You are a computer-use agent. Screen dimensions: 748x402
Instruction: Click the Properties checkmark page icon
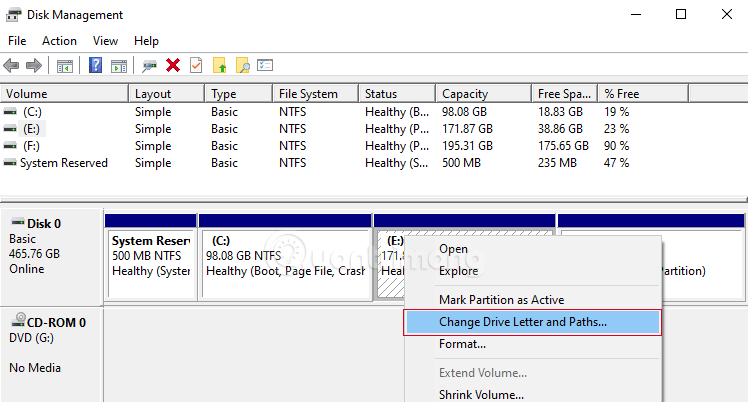pyautogui.click(x=196, y=66)
